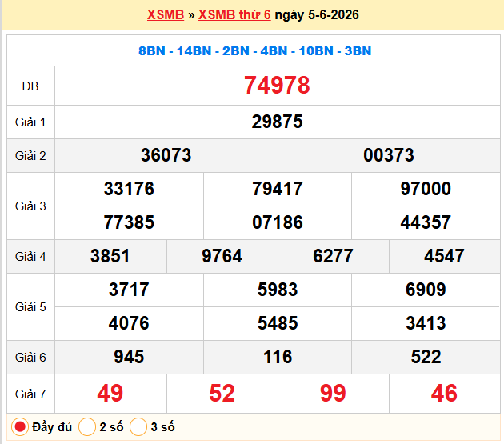Click the Giải 1 row label
The height and width of the screenshot is (444, 504).
tap(30, 122)
